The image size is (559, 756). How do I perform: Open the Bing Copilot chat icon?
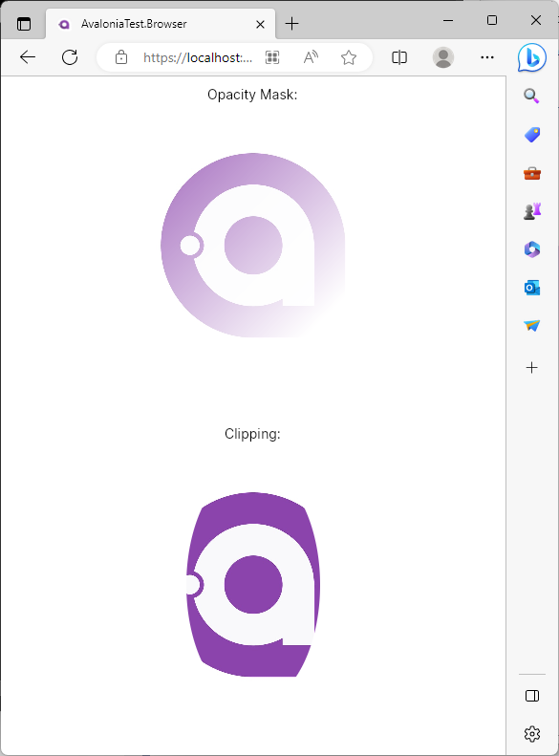532,57
